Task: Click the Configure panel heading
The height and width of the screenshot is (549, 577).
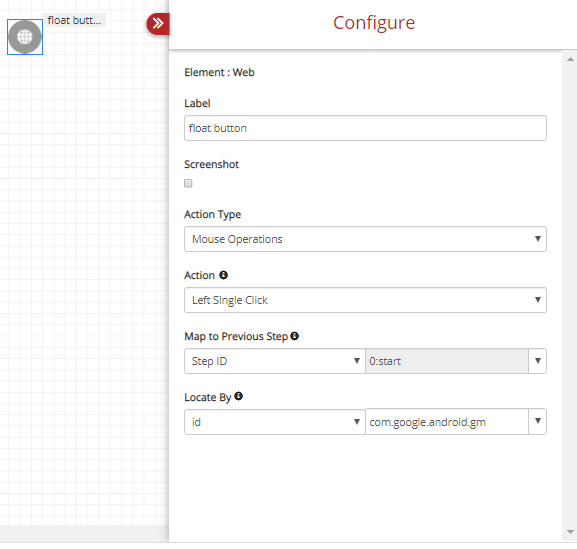Action: tap(374, 23)
